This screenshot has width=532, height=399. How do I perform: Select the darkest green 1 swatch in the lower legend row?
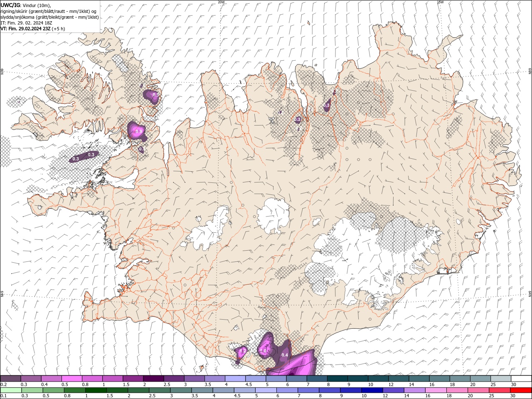click(95, 390)
